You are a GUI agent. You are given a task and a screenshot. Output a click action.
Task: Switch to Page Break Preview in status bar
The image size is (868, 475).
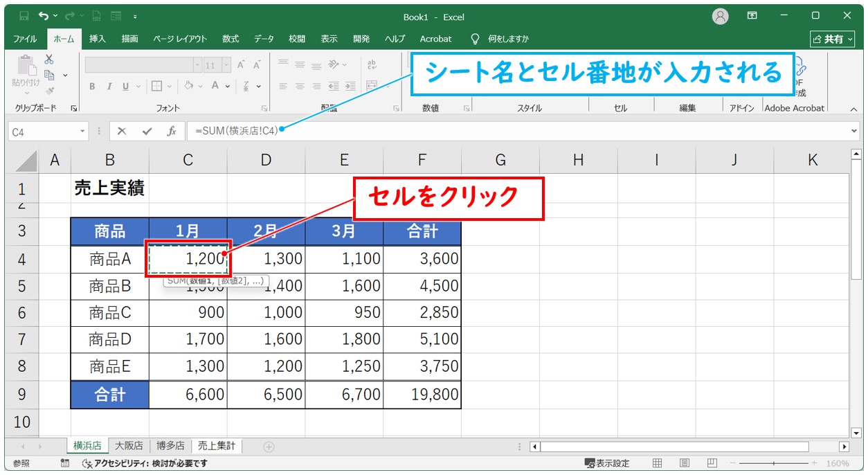coord(712,463)
